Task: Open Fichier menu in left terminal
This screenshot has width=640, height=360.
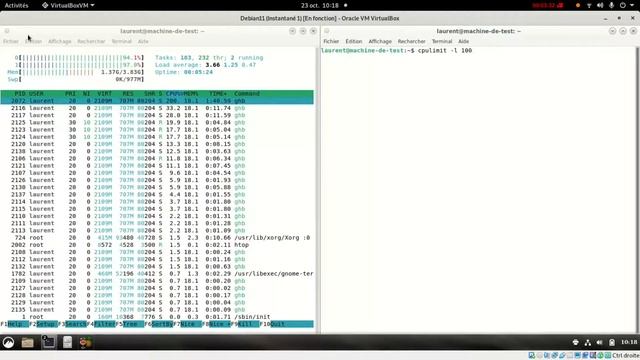Action: (x=11, y=41)
